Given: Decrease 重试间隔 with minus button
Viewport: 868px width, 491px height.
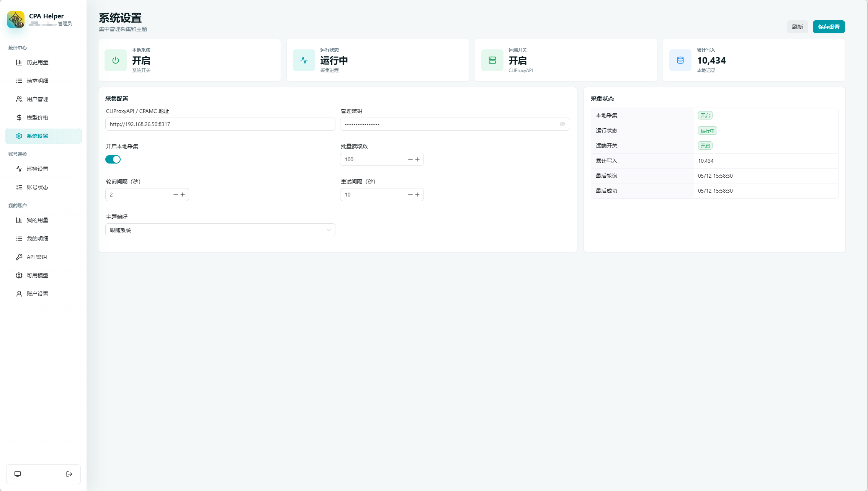Looking at the screenshot, I should click(x=410, y=195).
